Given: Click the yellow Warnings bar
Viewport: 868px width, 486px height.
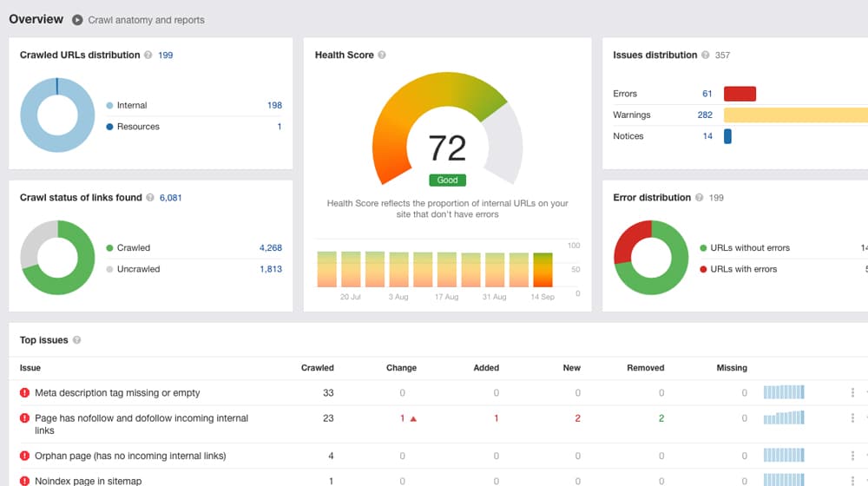Looking at the screenshot, I should point(796,115).
